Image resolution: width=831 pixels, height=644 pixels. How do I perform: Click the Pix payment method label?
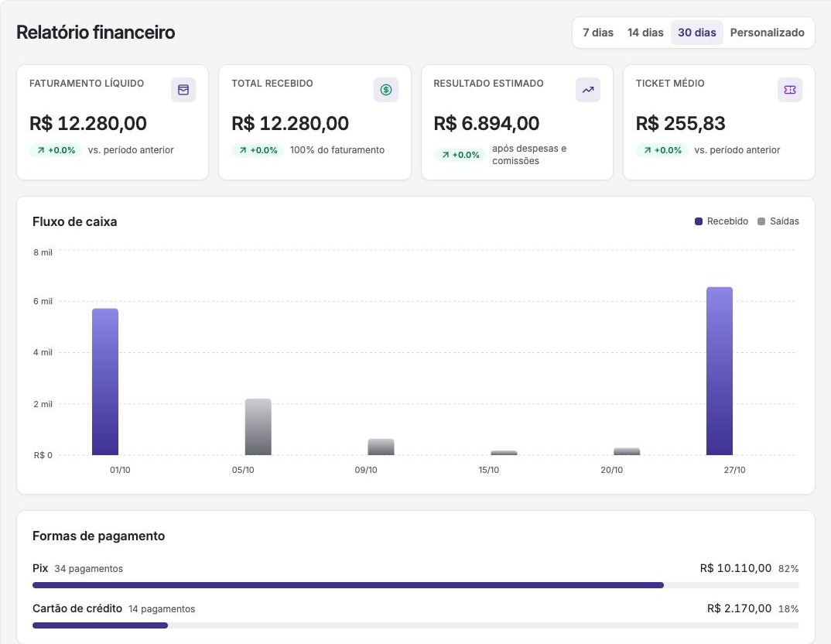[x=40, y=568]
